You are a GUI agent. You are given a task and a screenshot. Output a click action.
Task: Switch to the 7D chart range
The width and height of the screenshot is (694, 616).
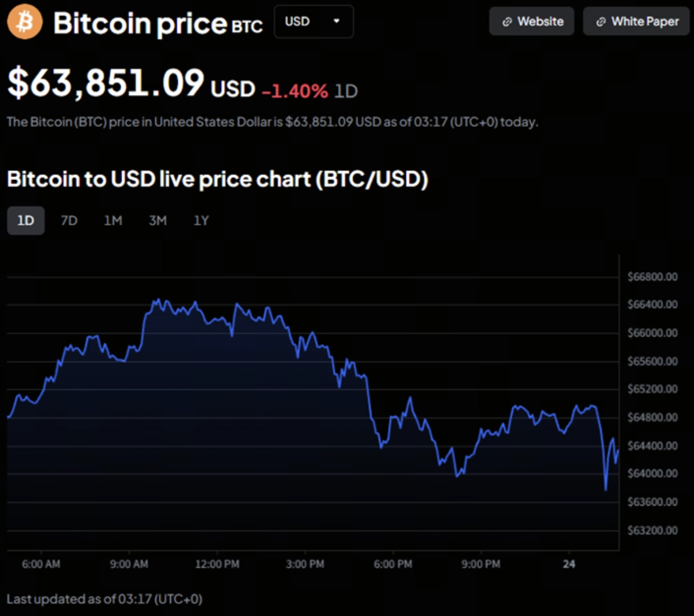(69, 221)
